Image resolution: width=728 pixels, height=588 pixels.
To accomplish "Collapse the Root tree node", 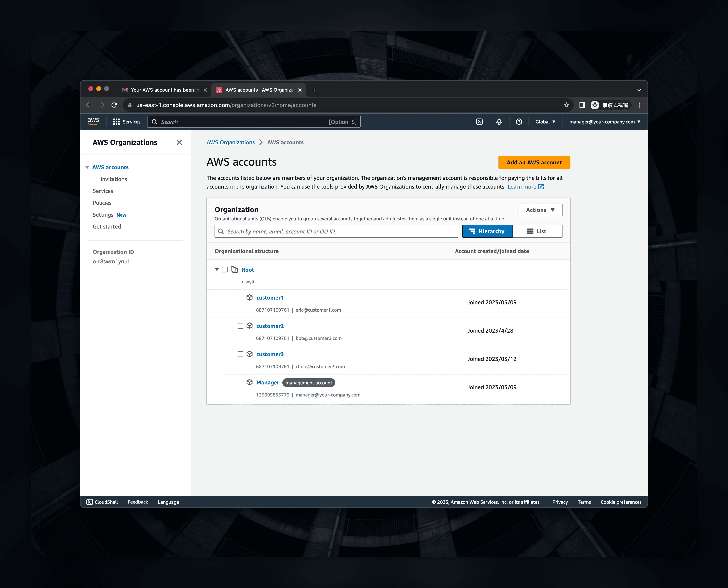I will (x=217, y=270).
